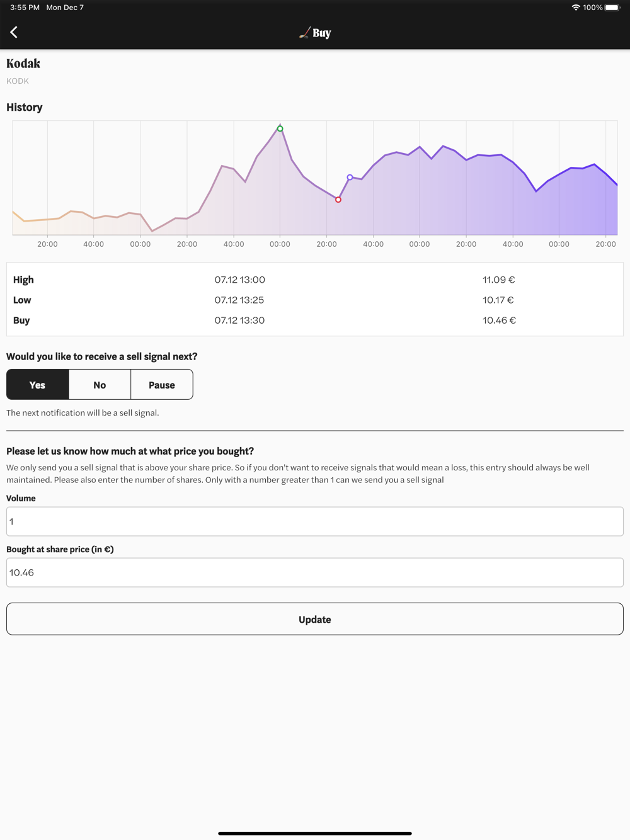The image size is (630, 840).
Task: Tap the Kodak stock name heading
Action: point(23,64)
